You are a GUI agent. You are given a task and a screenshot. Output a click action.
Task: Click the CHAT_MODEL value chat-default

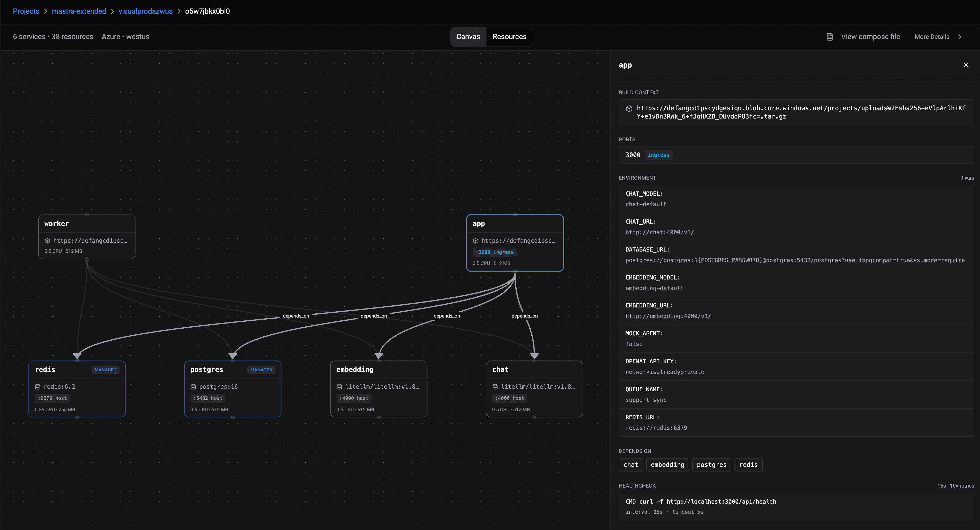[x=645, y=204]
